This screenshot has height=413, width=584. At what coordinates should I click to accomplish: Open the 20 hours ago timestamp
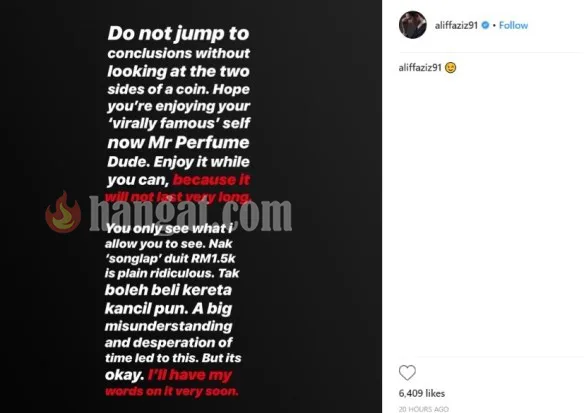tap(423, 409)
